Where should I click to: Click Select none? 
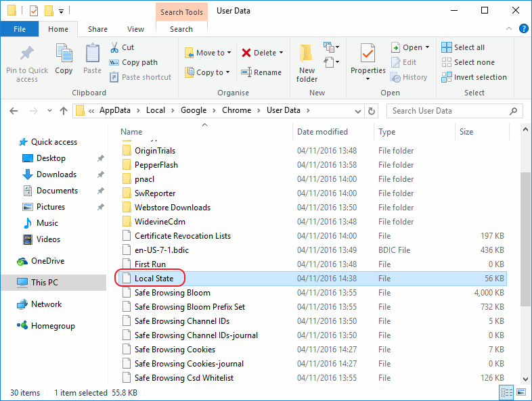468,62
